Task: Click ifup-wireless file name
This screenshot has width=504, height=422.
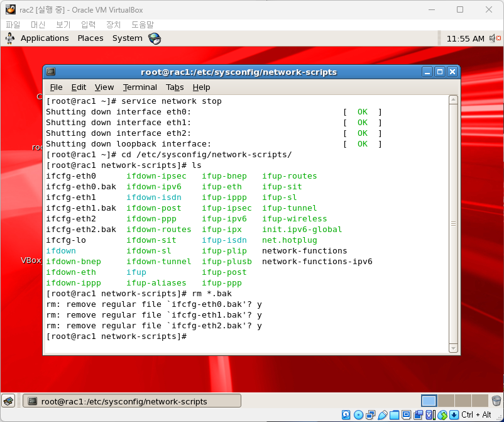Action: point(295,219)
